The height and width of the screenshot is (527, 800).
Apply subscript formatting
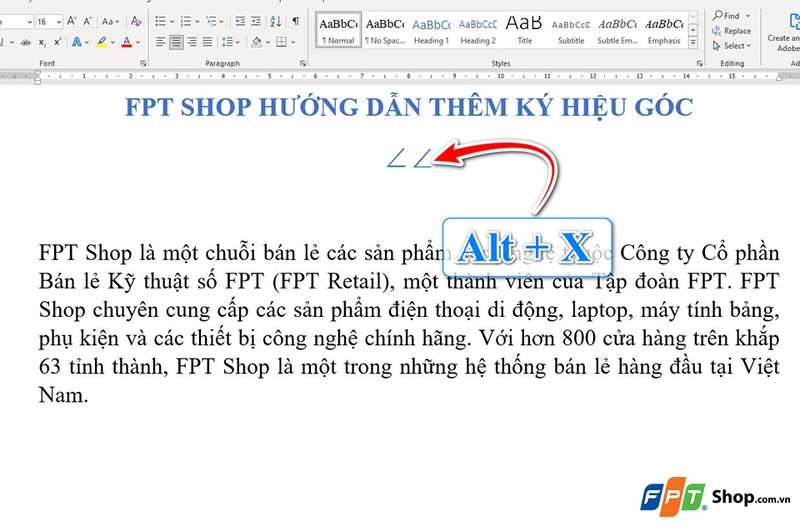[x=42, y=42]
